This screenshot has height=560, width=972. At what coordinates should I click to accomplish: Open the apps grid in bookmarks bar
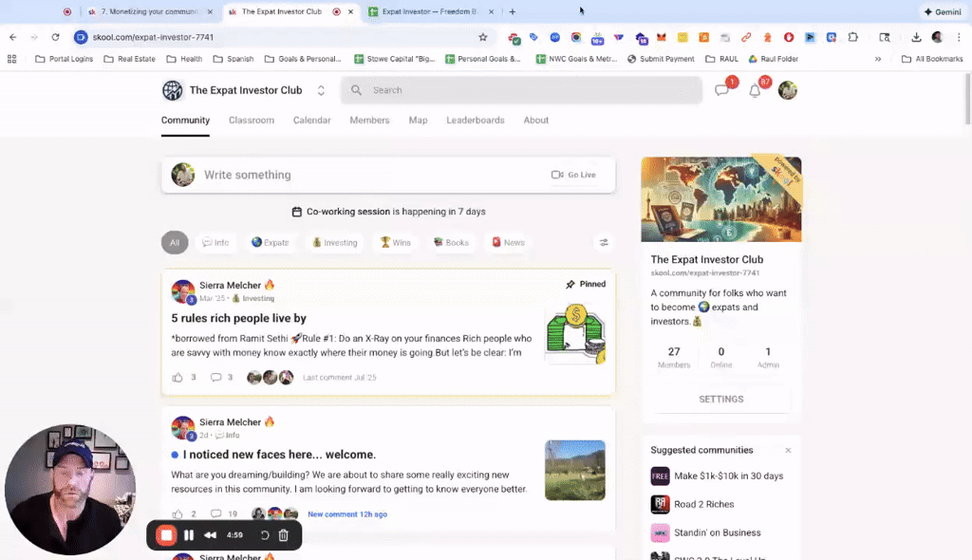click(11, 59)
